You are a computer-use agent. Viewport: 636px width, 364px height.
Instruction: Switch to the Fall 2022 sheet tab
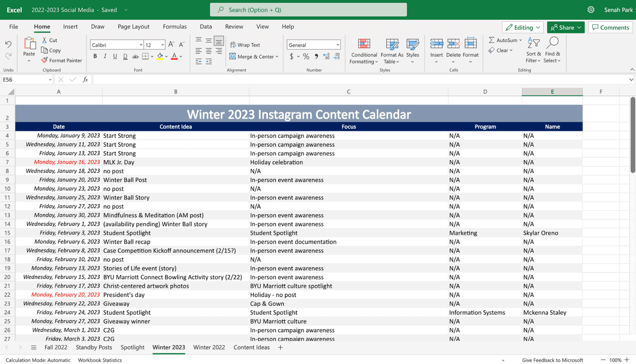[56, 348]
